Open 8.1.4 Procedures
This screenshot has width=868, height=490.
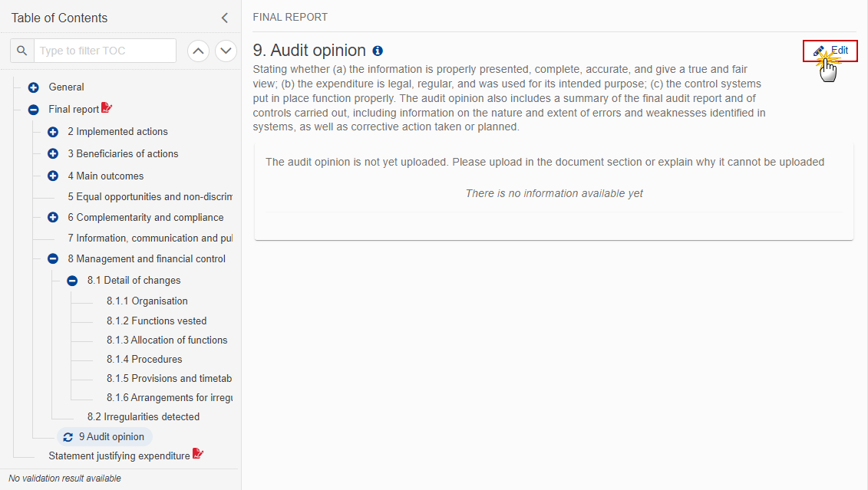pyautogui.click(x=144, y=360)
